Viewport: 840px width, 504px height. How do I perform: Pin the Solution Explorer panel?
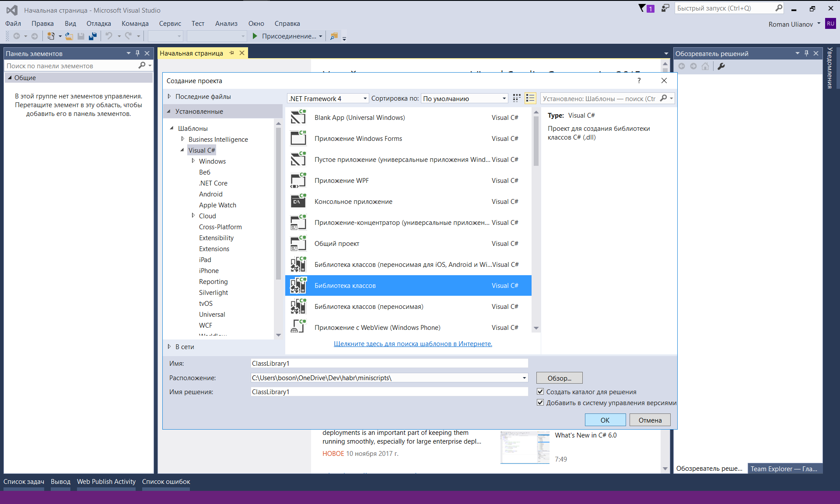(x=806, y=53)
